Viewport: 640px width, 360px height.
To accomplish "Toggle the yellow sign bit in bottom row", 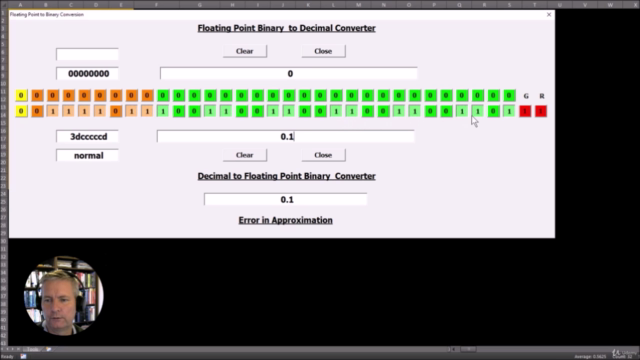I will pyautogui.click(x=21, y=111).
